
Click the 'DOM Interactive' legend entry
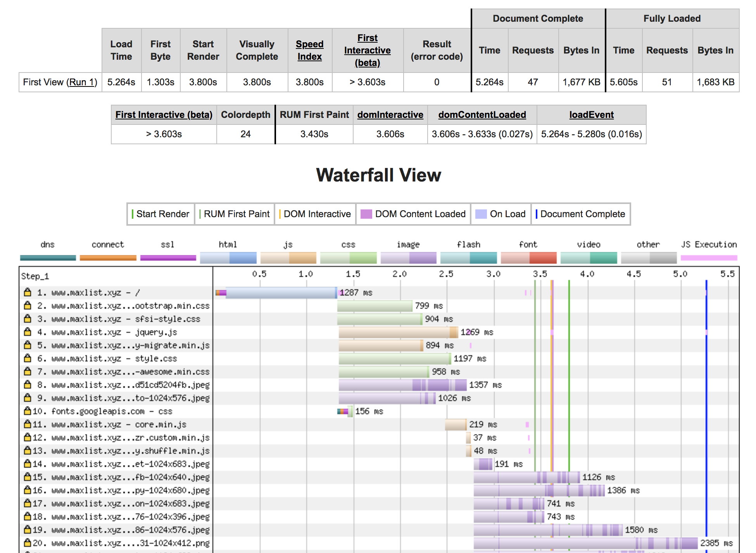tap(315, 214)
